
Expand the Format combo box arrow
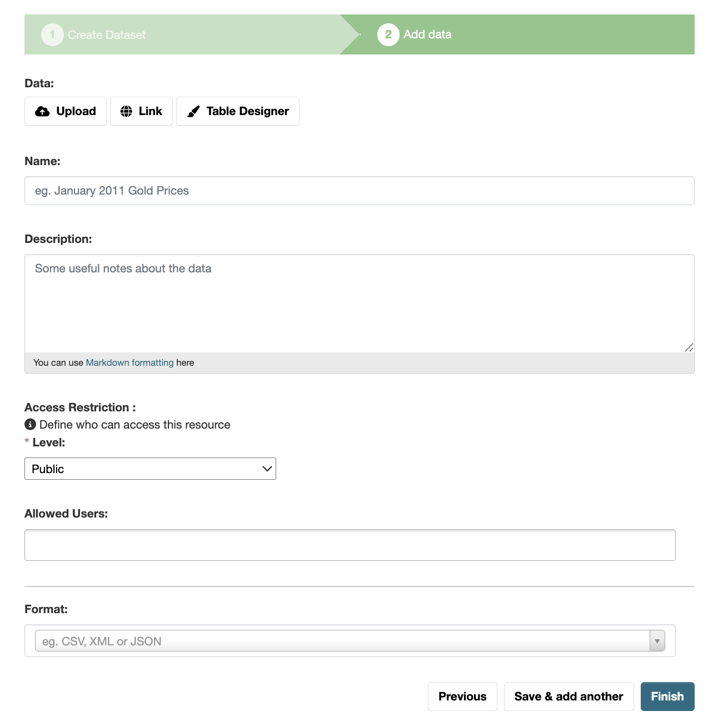657,641
